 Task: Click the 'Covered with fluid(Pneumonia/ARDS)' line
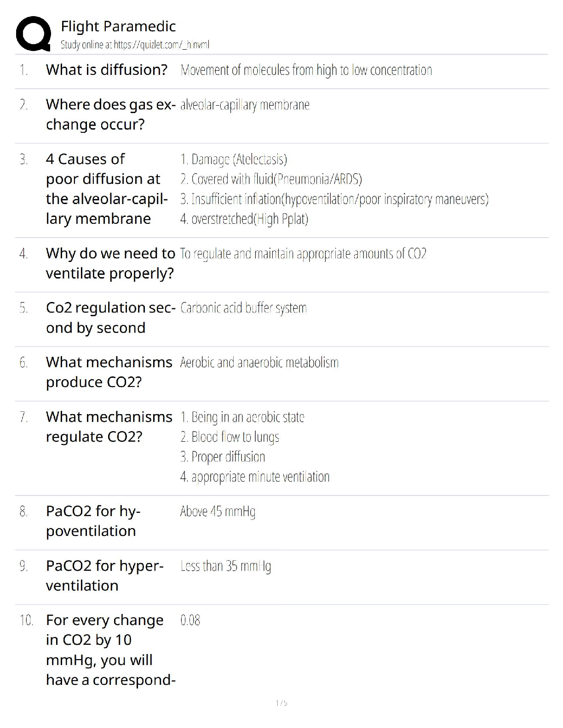pyautogui.click(x=271, y=179)
